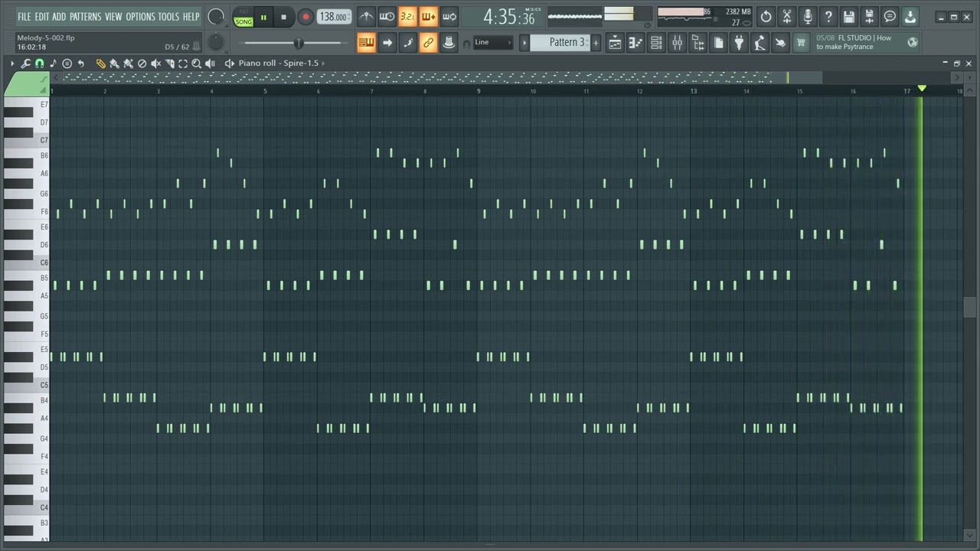Open the tempo tapper icon

(759, 43)
